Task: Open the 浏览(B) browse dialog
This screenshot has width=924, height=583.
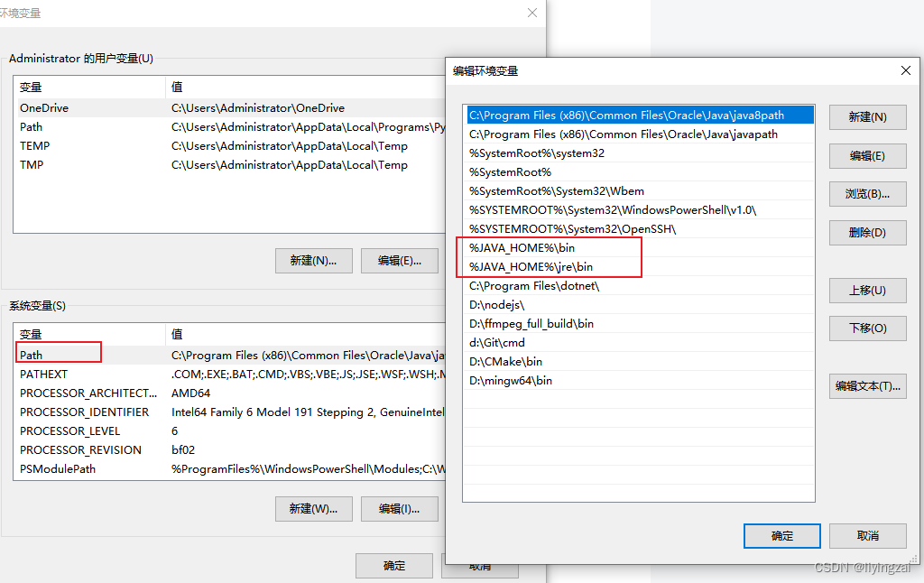Action: pos(866,193)
